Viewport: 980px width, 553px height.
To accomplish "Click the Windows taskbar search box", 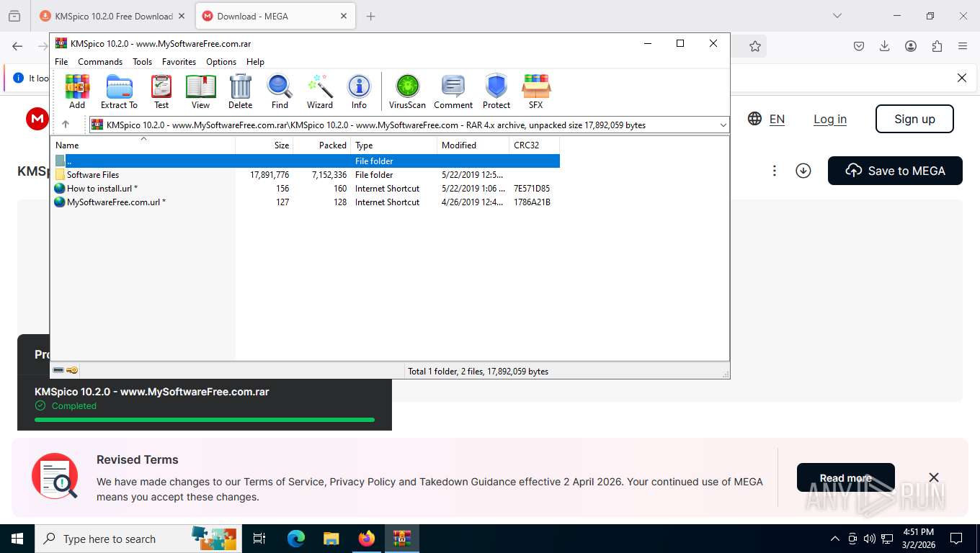I will click(x=137, y=539).
